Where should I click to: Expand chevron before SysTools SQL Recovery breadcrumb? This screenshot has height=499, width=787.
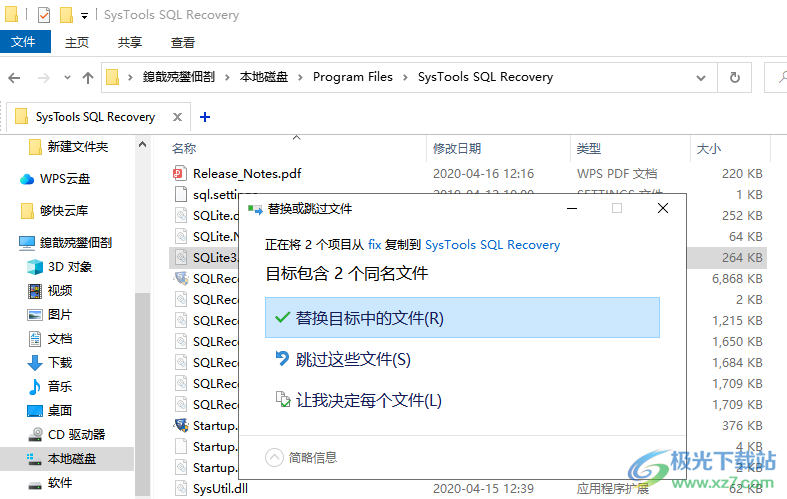point(405,77)
